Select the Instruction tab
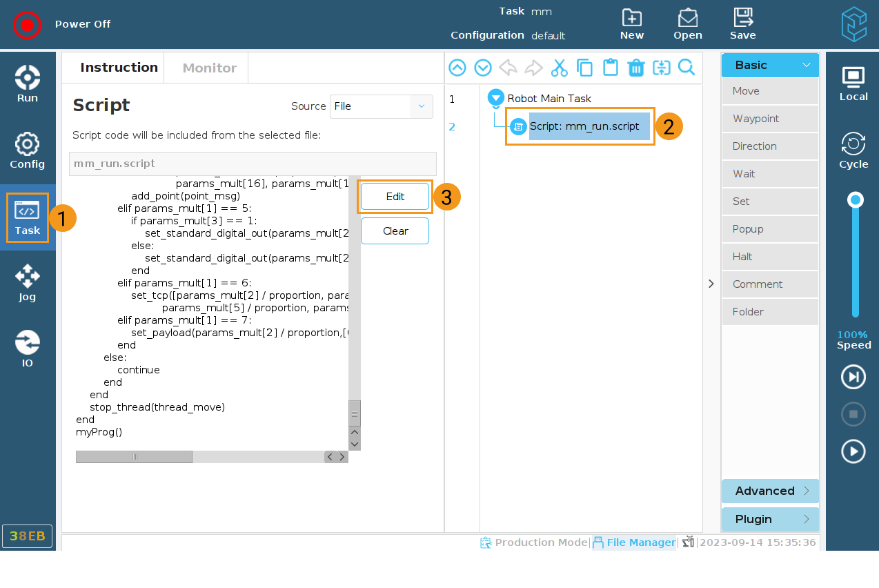Viewport: 879px width, 588px height. pyautogui.click(x=119, y=68)
